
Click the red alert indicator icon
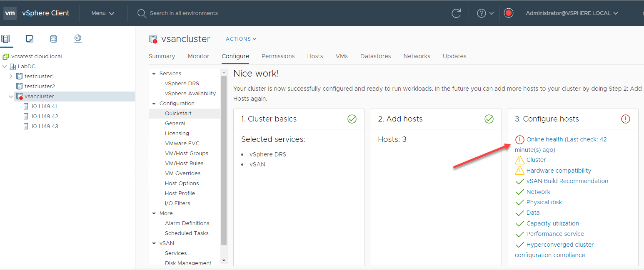pos(508,13)
